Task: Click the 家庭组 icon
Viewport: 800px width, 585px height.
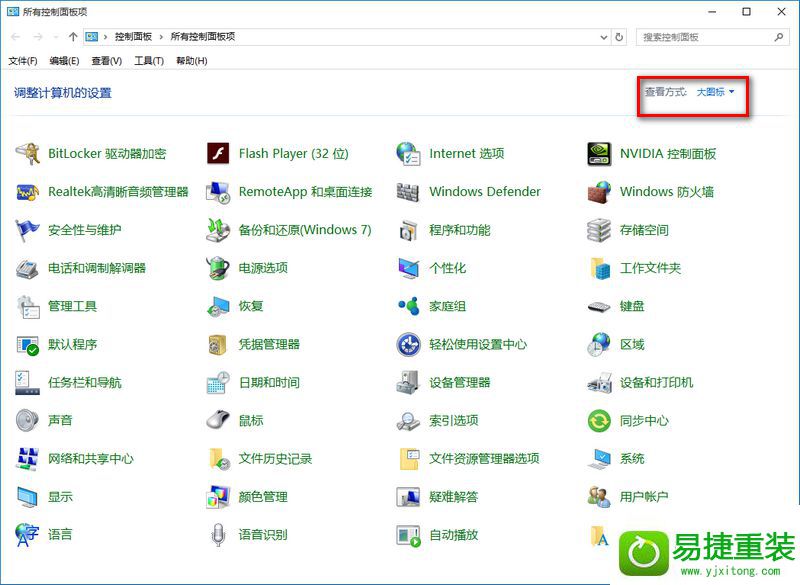Action: [408, 307]
